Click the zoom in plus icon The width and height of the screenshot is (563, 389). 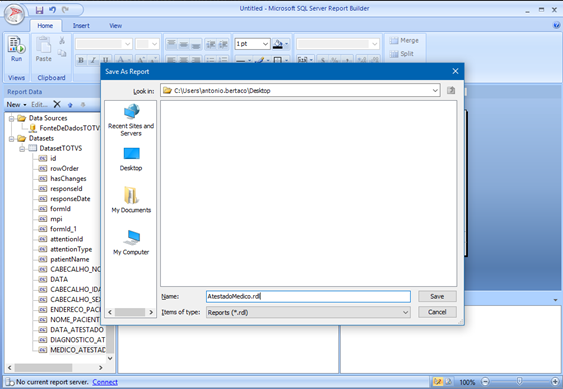[x=555, y=381]
